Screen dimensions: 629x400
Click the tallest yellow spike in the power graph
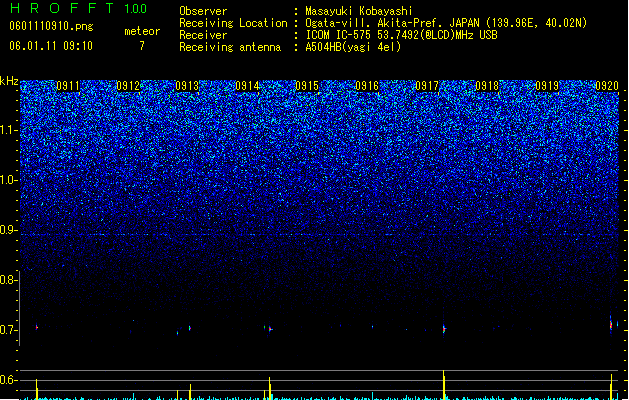pyautogui.click(x=444, y=385)
